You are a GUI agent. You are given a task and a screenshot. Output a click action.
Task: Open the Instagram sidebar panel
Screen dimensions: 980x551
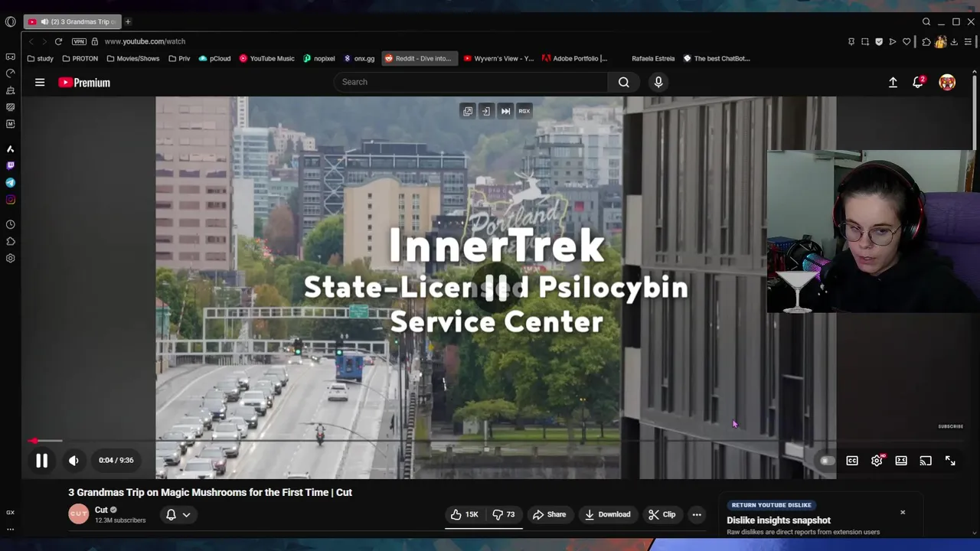10,200
